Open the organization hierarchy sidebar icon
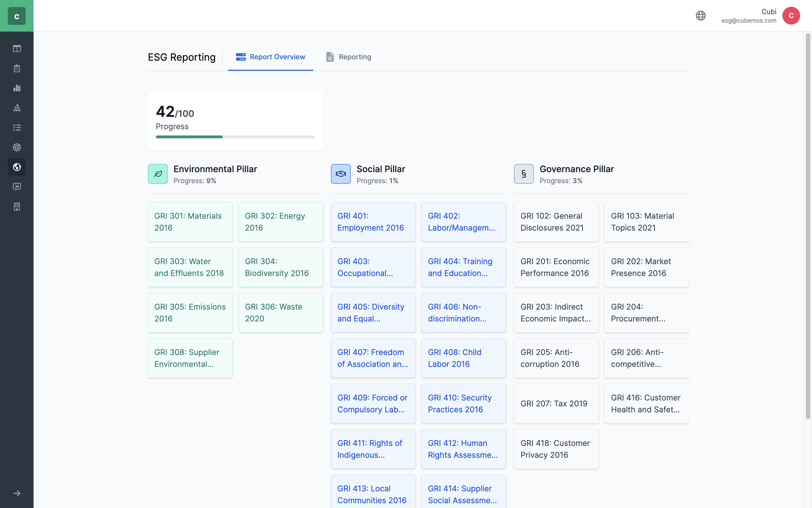The width and height of the screenshot is (812, 508). [x=17, y=108]
